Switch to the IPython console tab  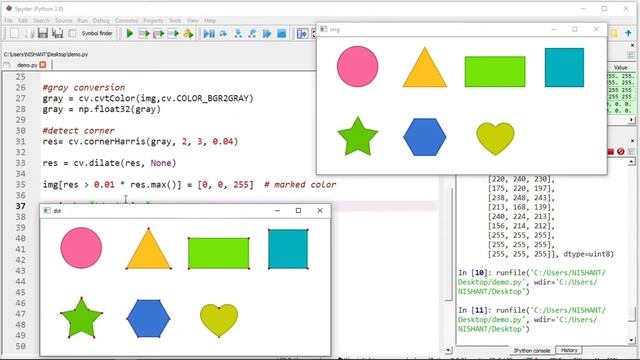point(531,351)
